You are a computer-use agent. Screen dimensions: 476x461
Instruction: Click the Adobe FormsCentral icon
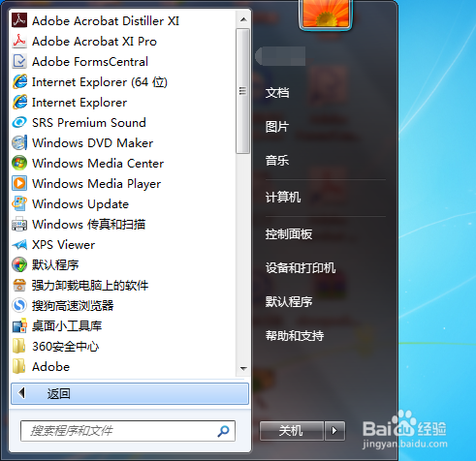(19, 61)
